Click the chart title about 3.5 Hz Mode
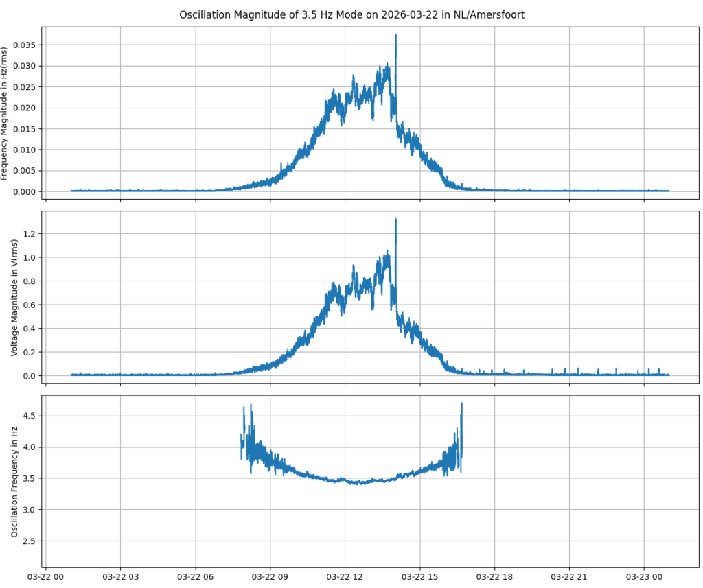Viewport: 703px width, 588px height. tap(351, 14)
